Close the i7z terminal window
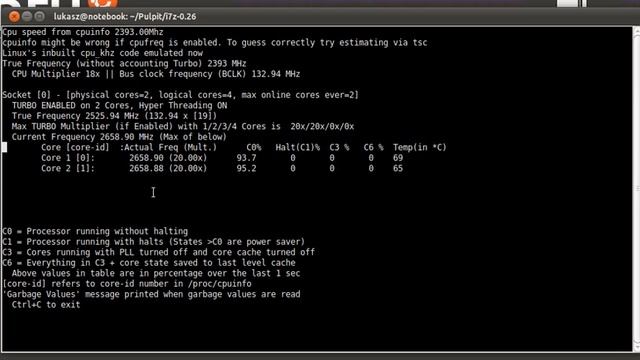The image size is (640, 360). [14, 17]
